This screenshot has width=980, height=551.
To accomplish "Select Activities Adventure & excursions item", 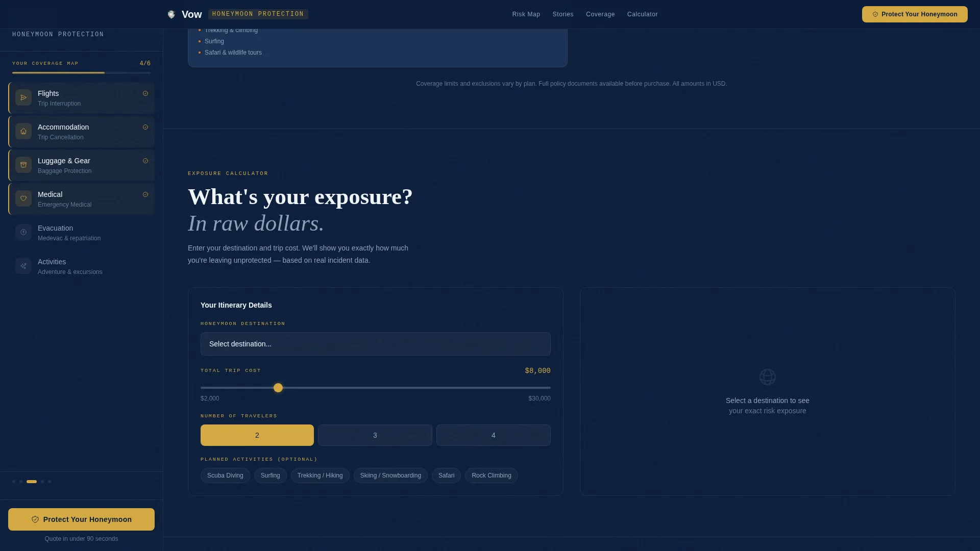I will point(82,266).
